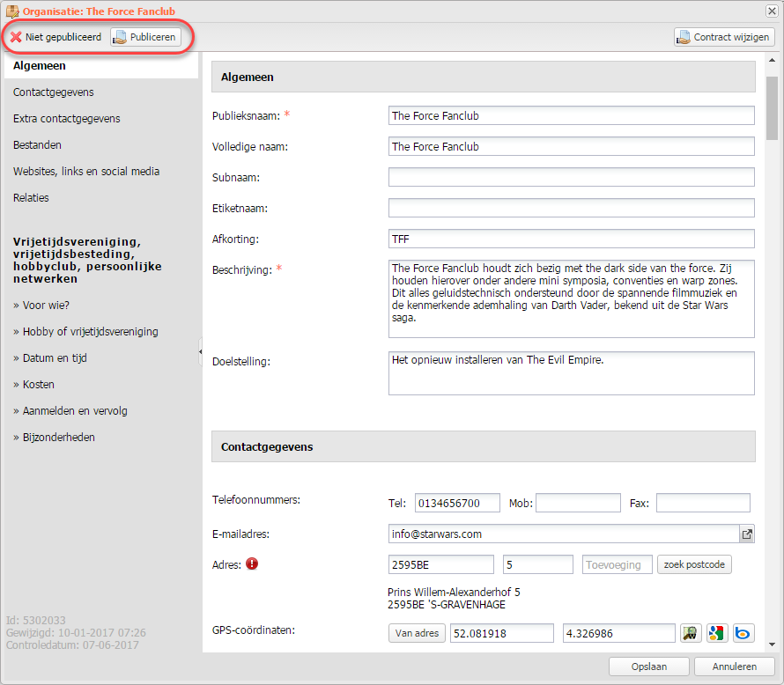Open location in street map icon

coord(691,633)
